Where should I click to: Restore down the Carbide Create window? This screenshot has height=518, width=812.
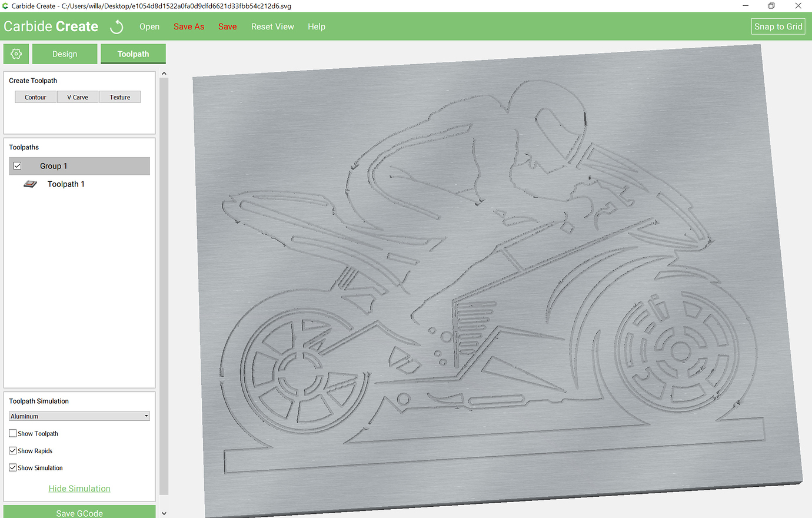click(771, 6)
